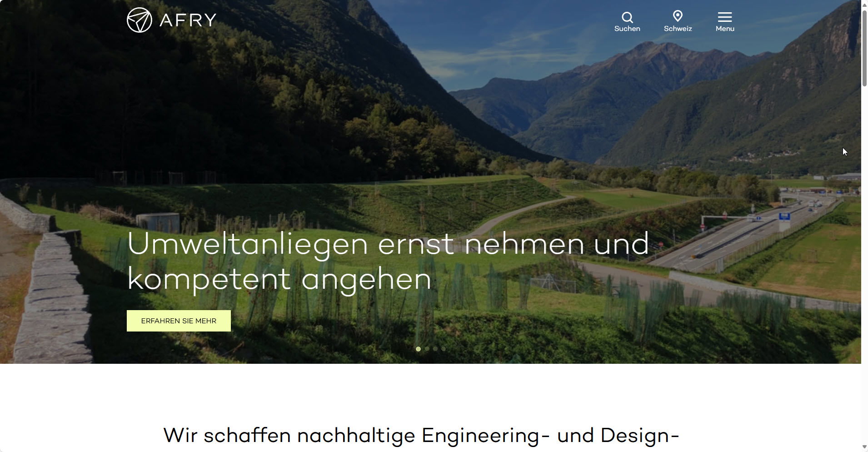Switch to the third carousel slide dot
The width and height of the screenshot is (868, 452).
[x=435, y=349]
